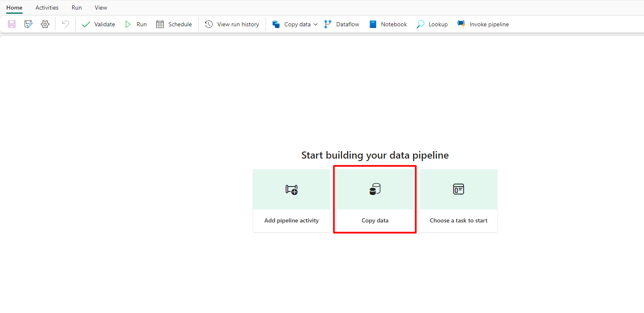644x313 pixels.
Task: Click the Save as icon
Action: pyautogui.click(x=28, y=24)
